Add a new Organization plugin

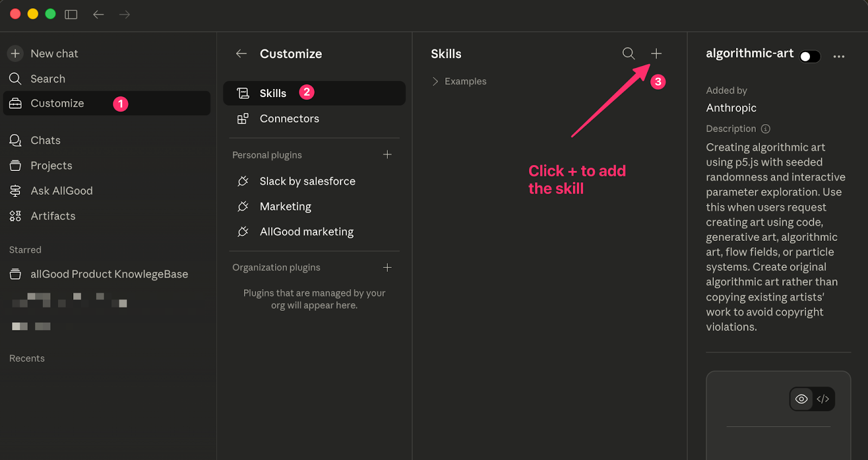click(387, 267)
